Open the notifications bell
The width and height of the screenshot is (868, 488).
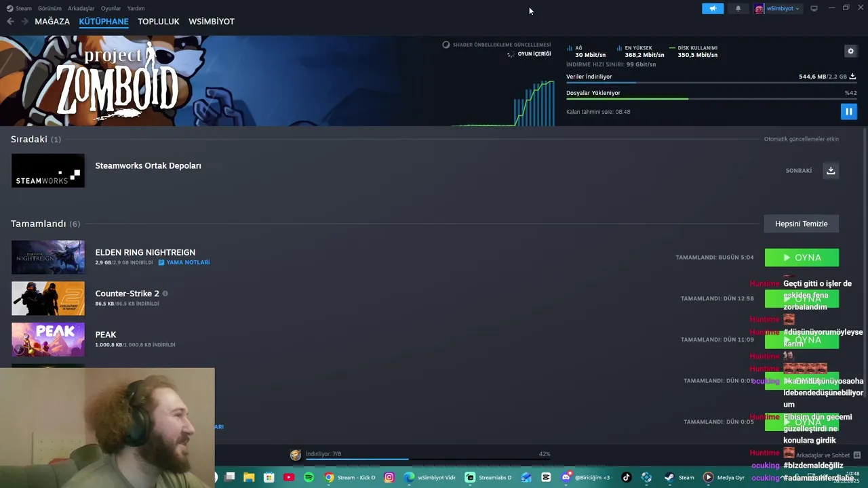738,8
